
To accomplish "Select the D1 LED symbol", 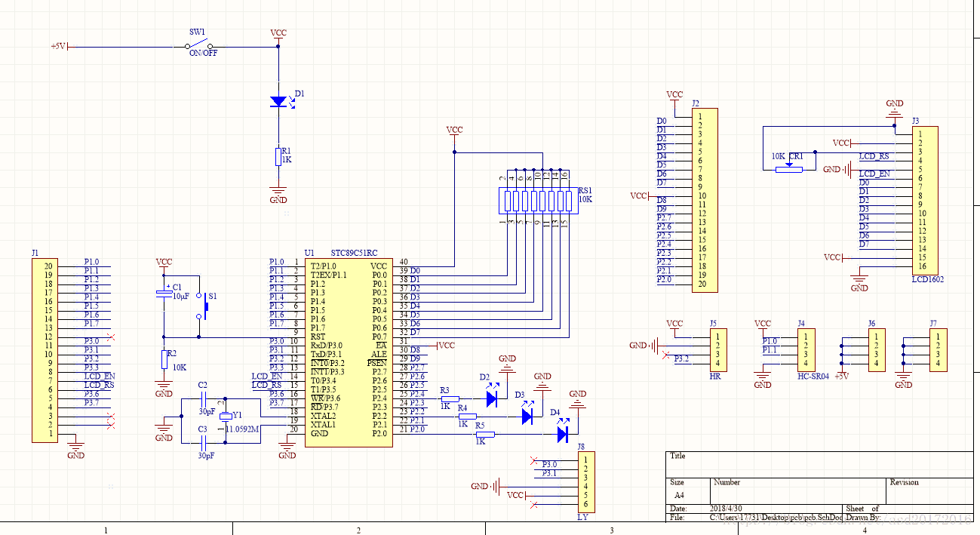I will [278, 101].
